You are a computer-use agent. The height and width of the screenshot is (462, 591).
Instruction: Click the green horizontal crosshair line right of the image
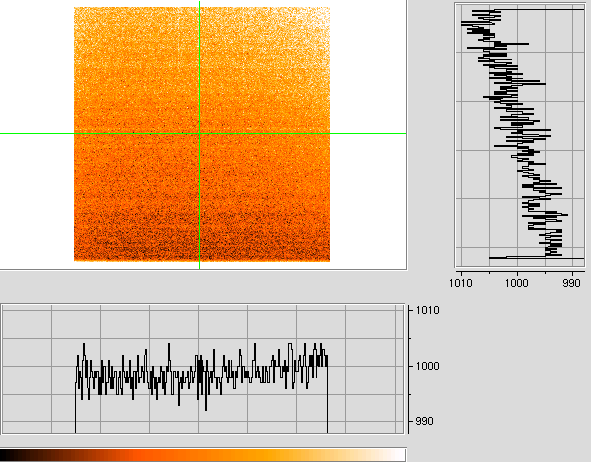[368, 133]
